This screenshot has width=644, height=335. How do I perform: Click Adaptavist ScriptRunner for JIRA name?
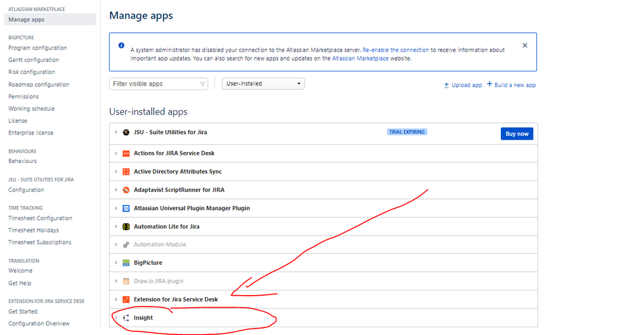click(179, 190)
